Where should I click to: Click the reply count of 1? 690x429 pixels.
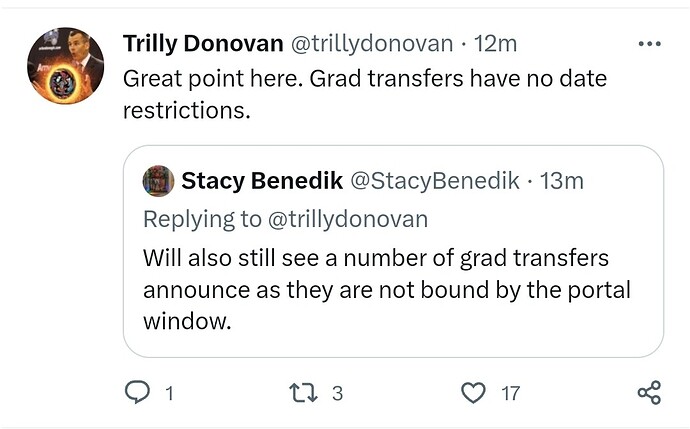tap(168, 393)
